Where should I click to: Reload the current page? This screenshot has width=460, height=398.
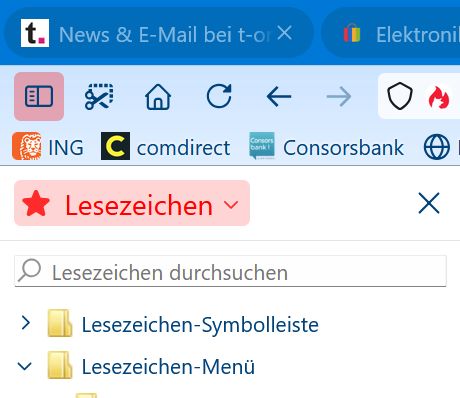pos(219,97)
